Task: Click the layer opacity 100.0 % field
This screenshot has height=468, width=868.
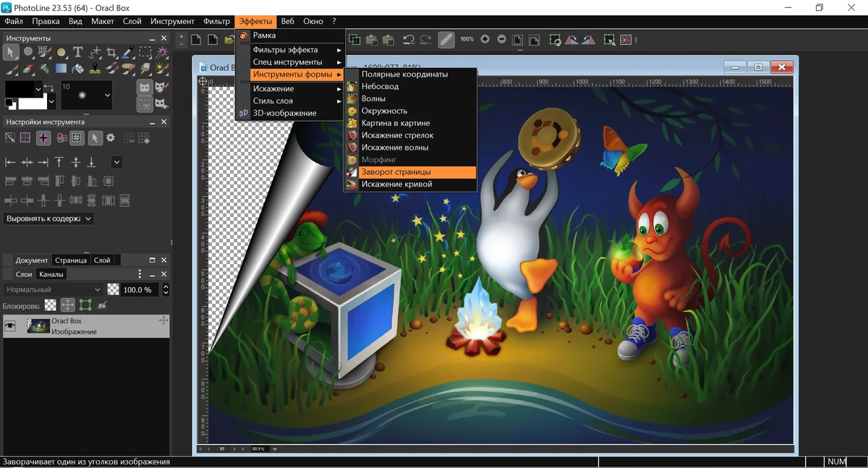Action: [140, 289]
